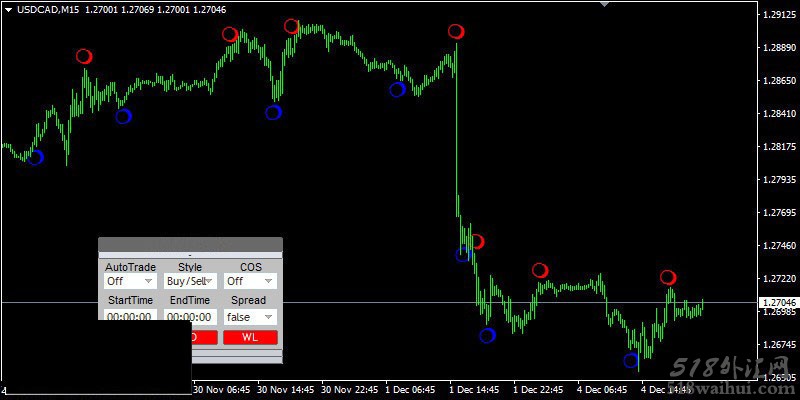Click the leftmost red signal circle
Image resolution: width=800 pixels, height=400 pixels.
(84, 56)
